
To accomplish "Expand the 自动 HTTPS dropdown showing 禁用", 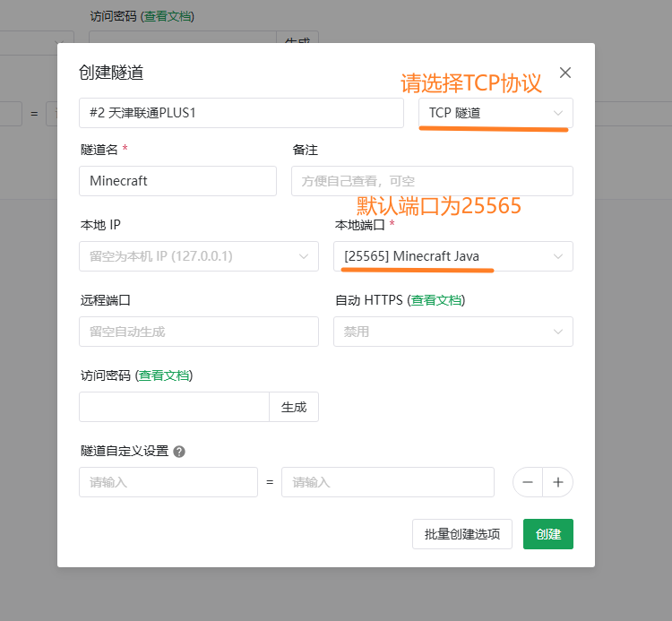I will (x=453, y=332).
